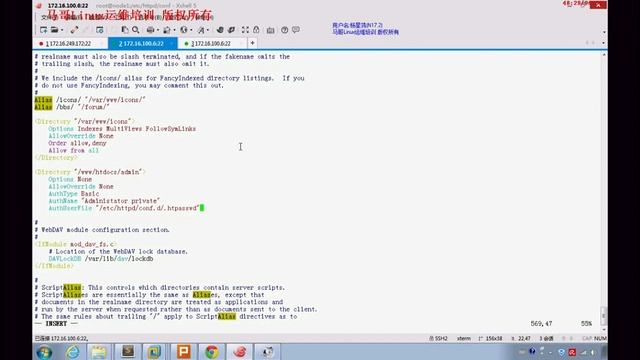The height and width of the screenshot is (360, 640).
Task: Click the '# WebDAV module configuration section.' comment
Action: click(102, 230)
